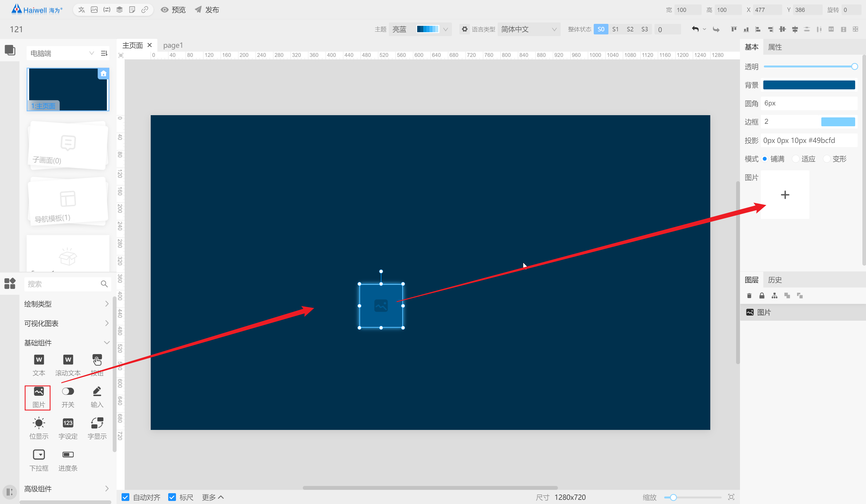Open the 亮蓝 theme dropdown
866x504 pixels.
click(420, 29)
